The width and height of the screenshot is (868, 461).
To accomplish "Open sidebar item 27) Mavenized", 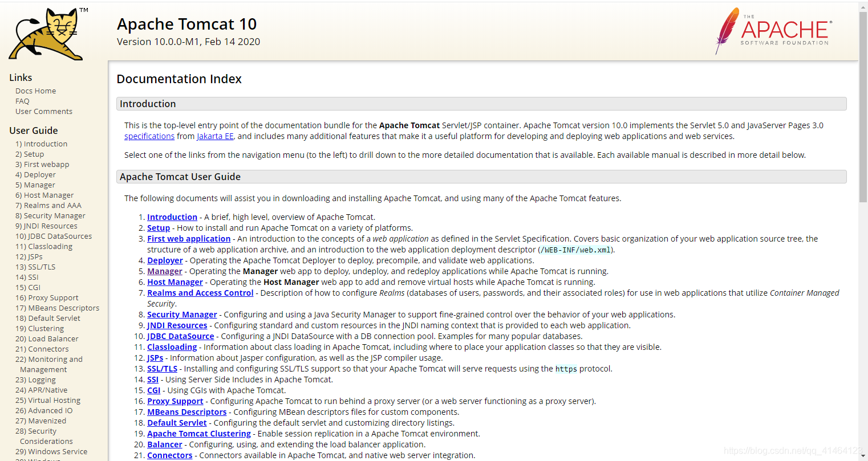I will [x=40, y=421].
